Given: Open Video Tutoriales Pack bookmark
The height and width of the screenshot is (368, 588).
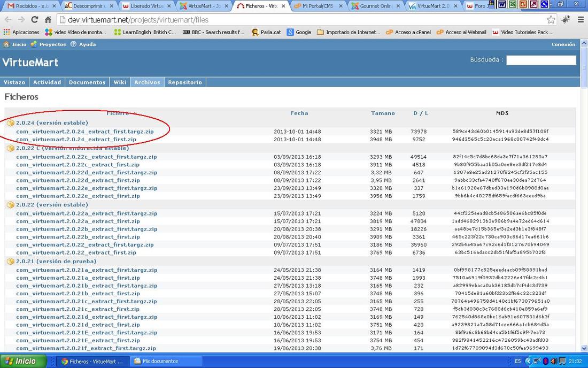Looking at the screenshot, I should [x=523, y=32].
